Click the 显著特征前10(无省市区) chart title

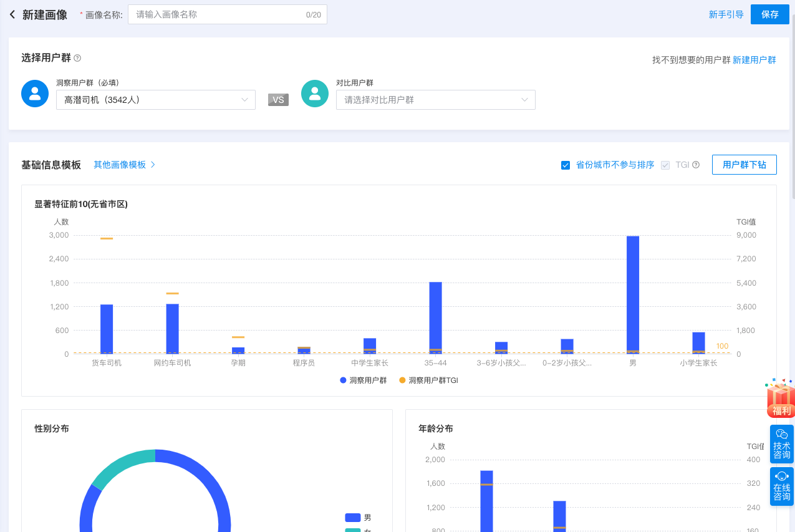pyautogui.click(x=81, y=204)
